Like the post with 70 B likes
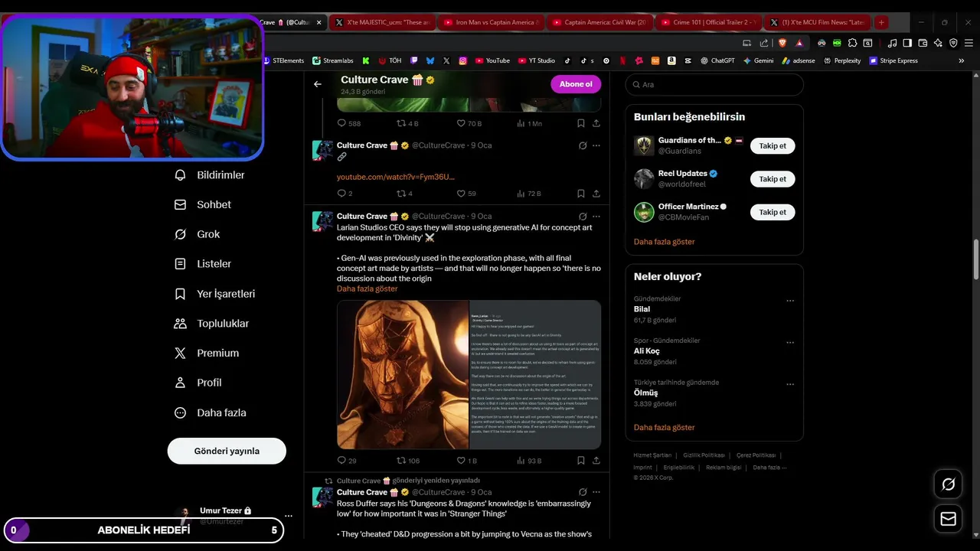This screenshot has height=551, width=980. click(461, 123)
